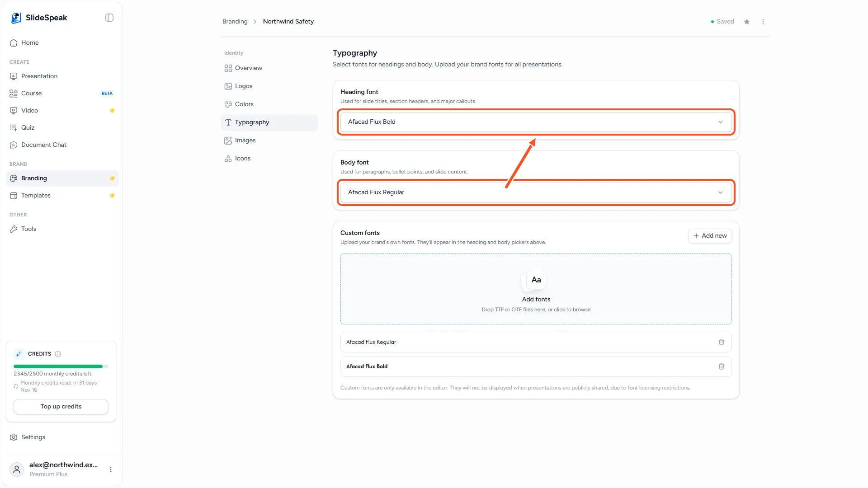Open the Body font dropdown
Screen dimensions: 868x488
pos(536,192)
